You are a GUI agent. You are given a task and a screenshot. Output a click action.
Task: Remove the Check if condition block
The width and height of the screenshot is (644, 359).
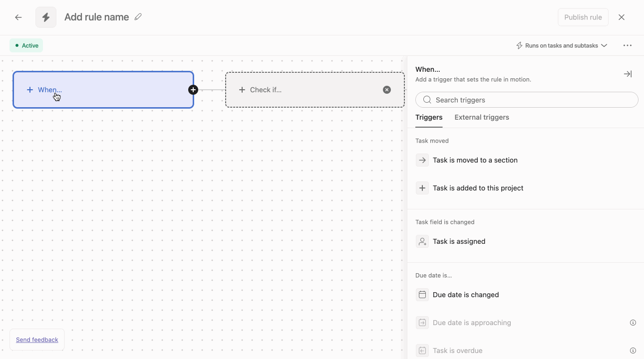[x=386, y=90]
